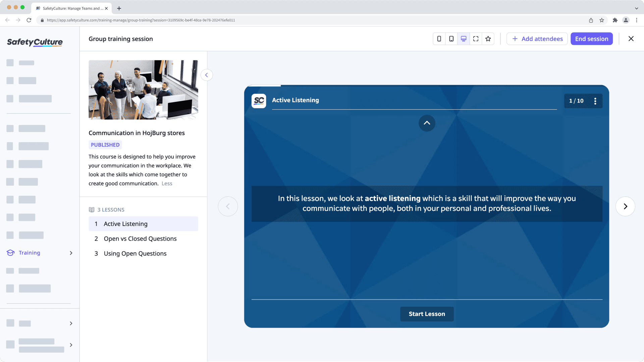Image resolution: width=644 pixels, height=362 pixels.
Task: Click the star rating icon in the toolbar
Action: 488,39
